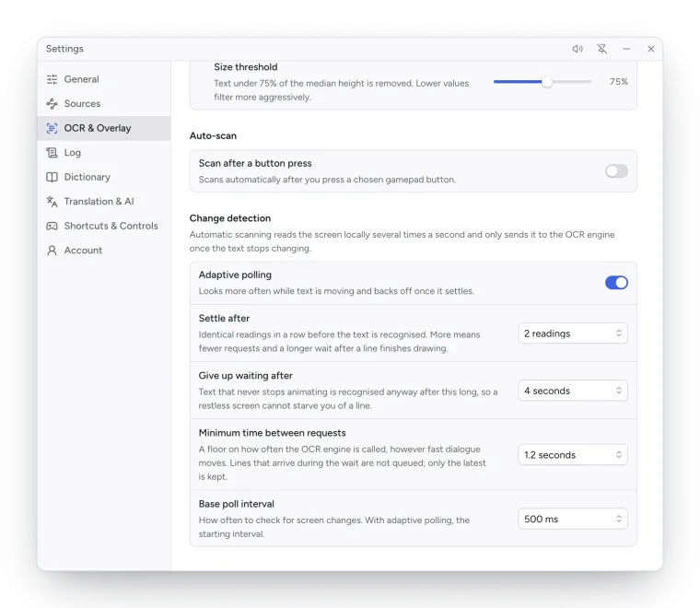The height and width of the screenshot is (608, 700).
Task: Open the Account settings section
Action: 103,251
